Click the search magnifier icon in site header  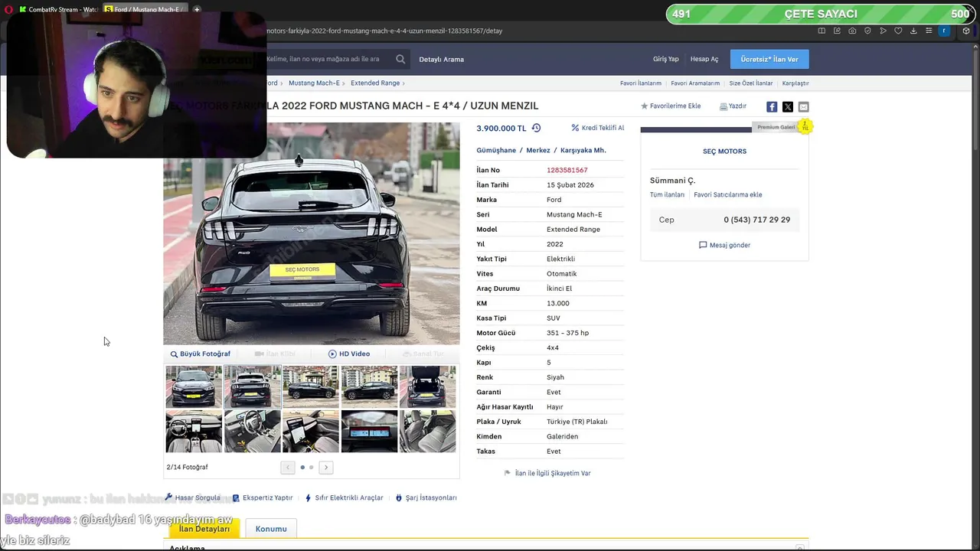click(400, 59)
